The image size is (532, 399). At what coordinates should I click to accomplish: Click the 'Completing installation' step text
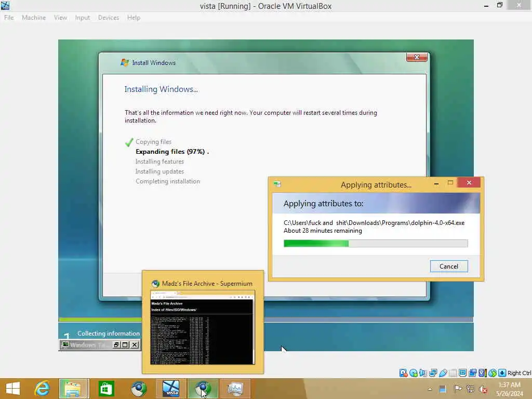[168, 181]
